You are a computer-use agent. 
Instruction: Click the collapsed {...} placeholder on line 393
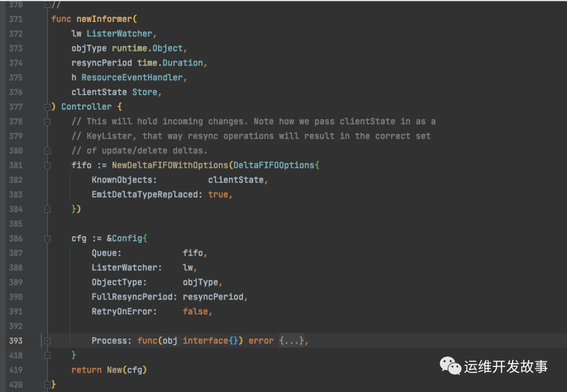[x=291, y=341]
